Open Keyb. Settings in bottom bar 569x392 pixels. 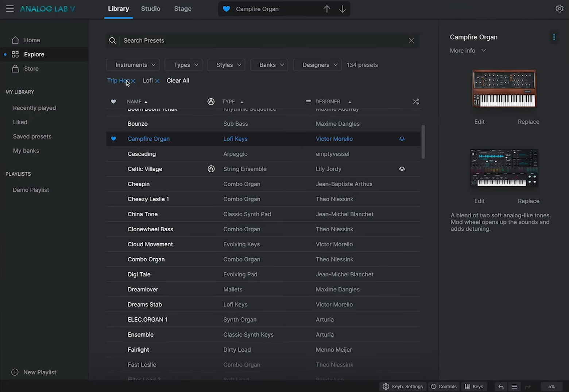(403, 387)
